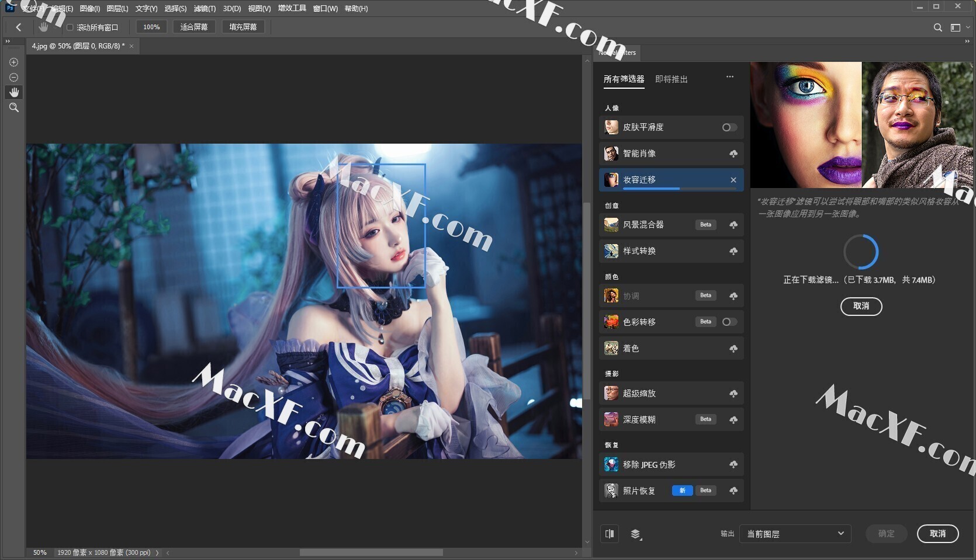Open the 输出 当前图层 dropdown

[795, 534]
